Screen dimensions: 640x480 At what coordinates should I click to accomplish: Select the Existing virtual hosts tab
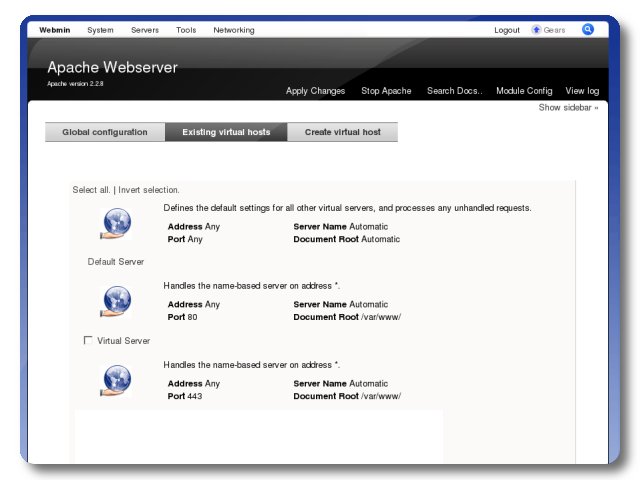tap(226, 132)
